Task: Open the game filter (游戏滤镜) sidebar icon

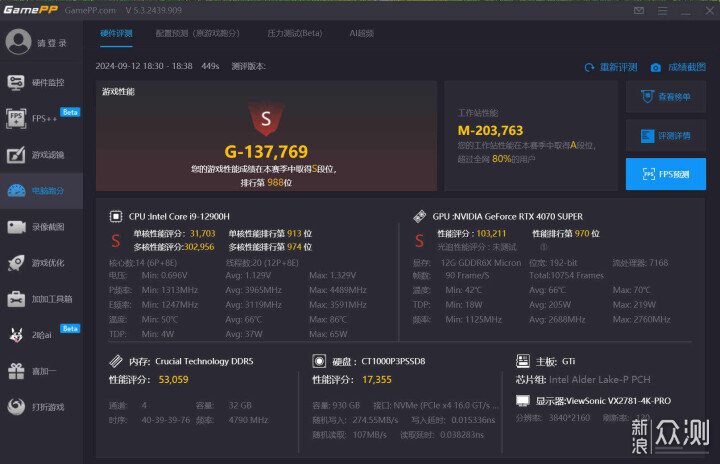Action: click(x=16, y=155)
